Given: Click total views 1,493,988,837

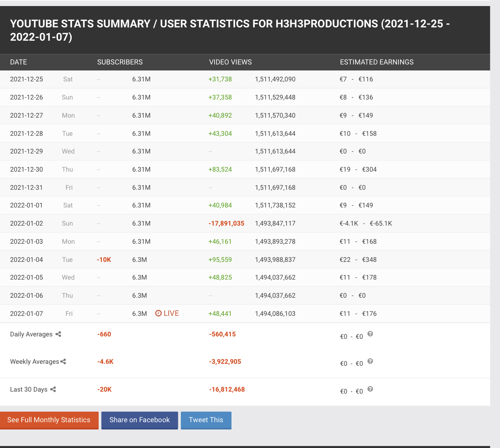Looking at the screenshot, I should (x=275, y=260).
